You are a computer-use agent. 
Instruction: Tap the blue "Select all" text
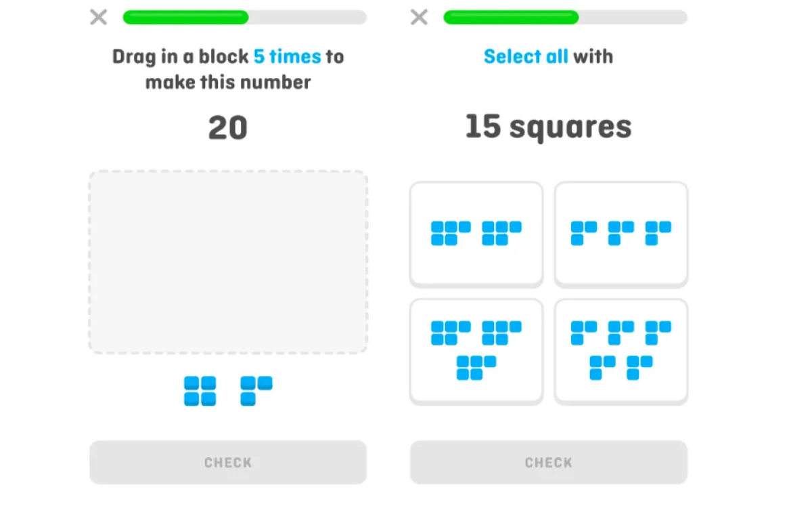point(526,56)
